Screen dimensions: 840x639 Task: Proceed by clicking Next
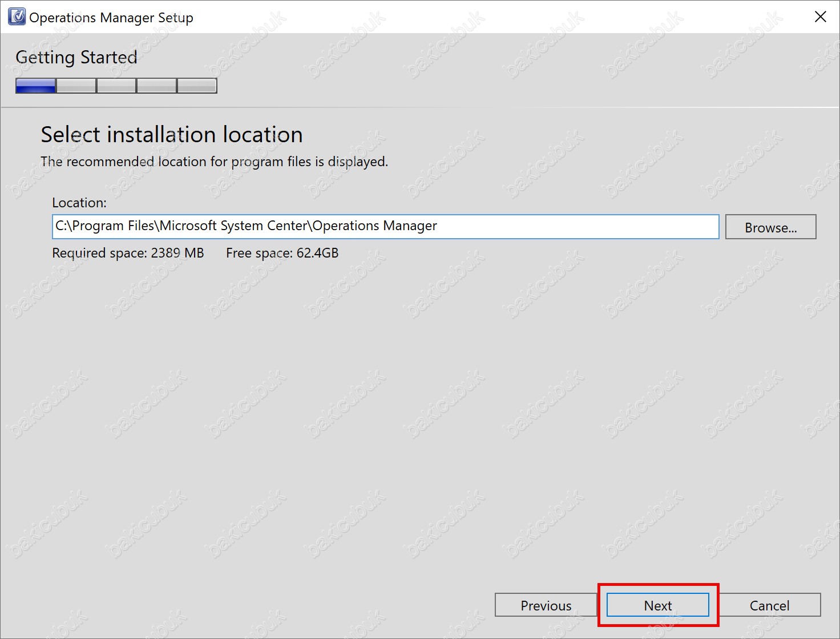point(657,605)
